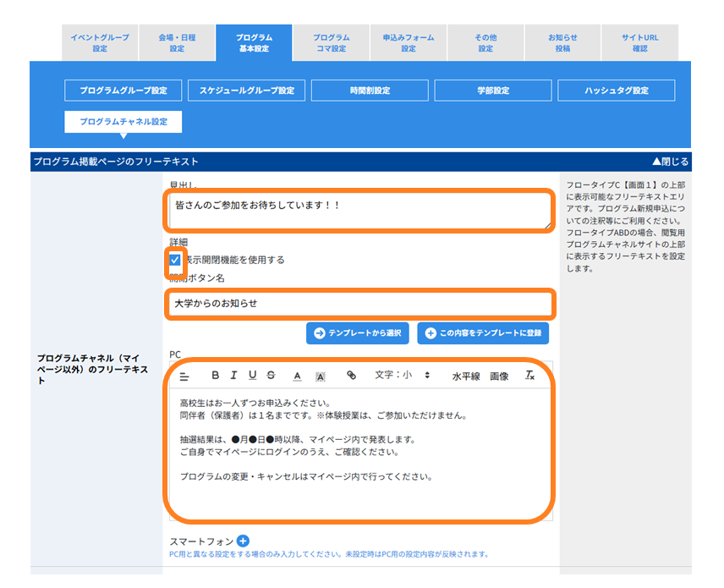Open the 申込みフォーム設定 tab

(x=409, y=43)
